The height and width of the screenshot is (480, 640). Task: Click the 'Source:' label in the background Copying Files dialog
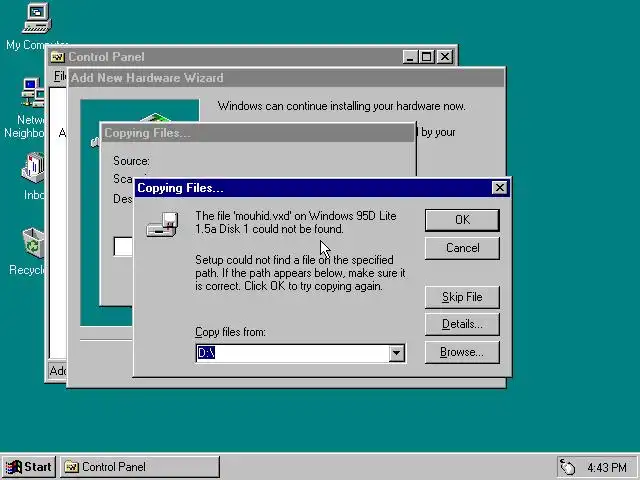point(131,161)
